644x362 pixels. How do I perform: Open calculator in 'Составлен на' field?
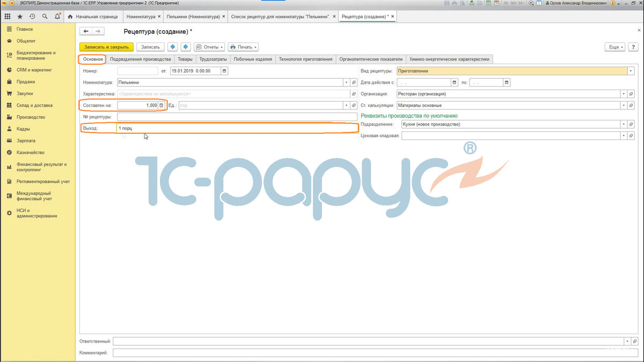161,106
